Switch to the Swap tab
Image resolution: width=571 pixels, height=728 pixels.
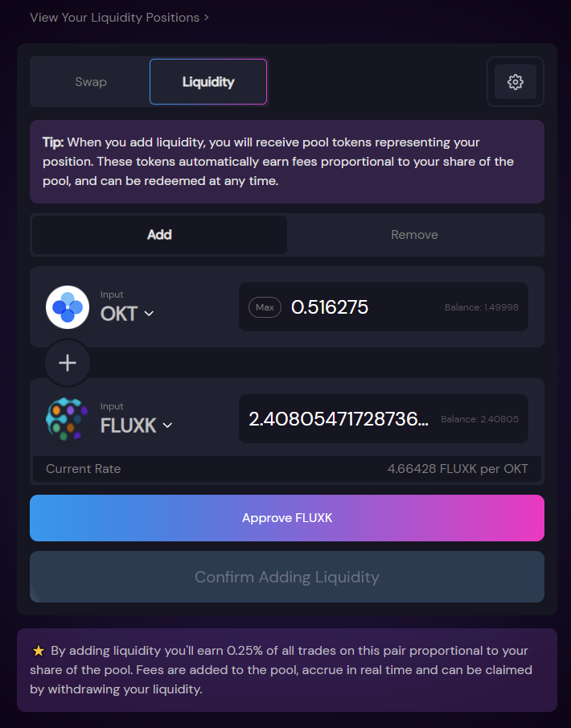tap(91, 82)
